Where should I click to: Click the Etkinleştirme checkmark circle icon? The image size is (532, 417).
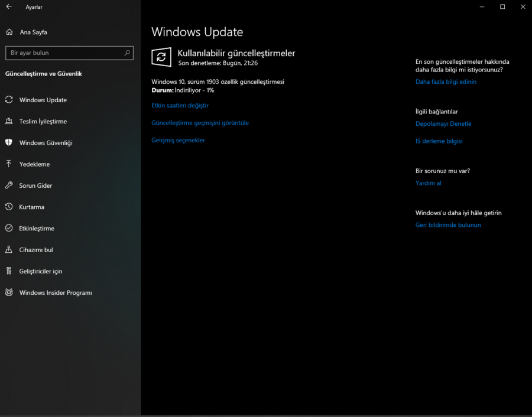pos(9,228)
